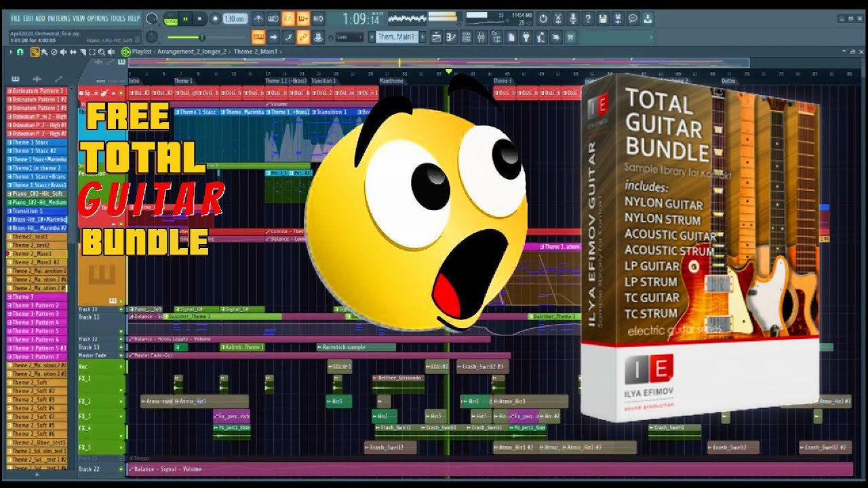Toggle typing keyboard to piano icon
This screenshot has width=868, height=488.
(258, 37)
